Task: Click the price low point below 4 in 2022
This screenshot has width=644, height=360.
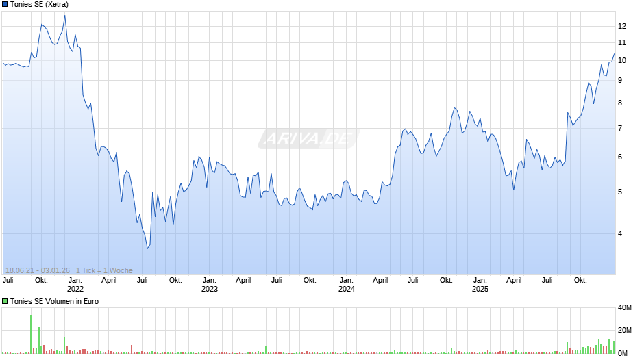Action: click(x=147, y=248)
